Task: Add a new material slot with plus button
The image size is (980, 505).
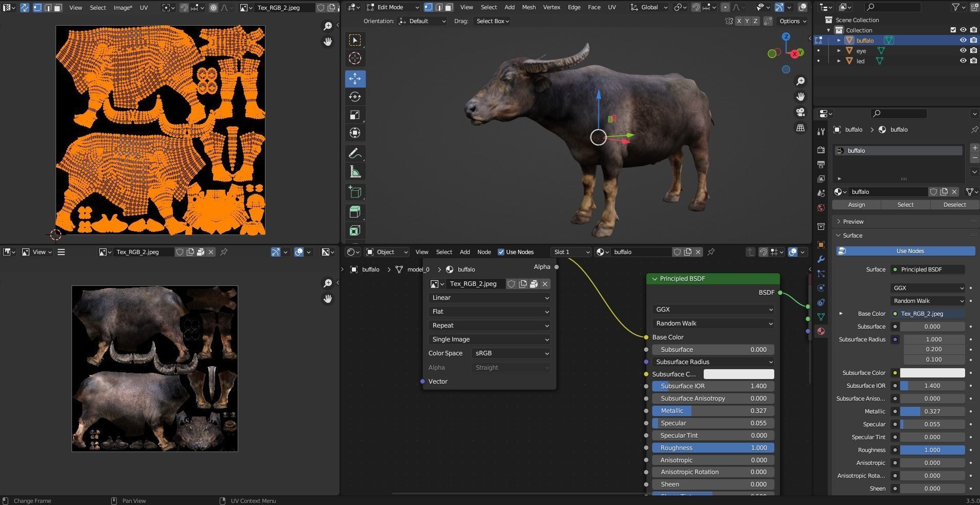Action: (974, 148)
